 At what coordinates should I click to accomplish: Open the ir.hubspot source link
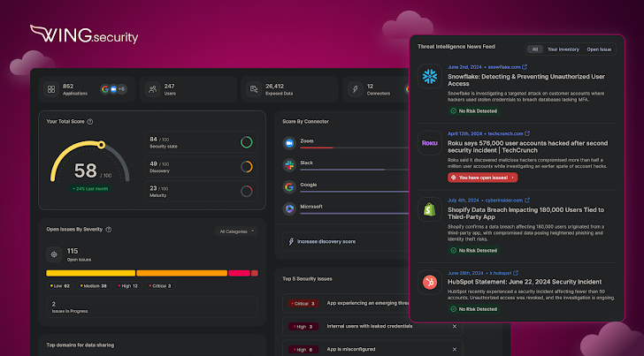click(x=501, y=273)
